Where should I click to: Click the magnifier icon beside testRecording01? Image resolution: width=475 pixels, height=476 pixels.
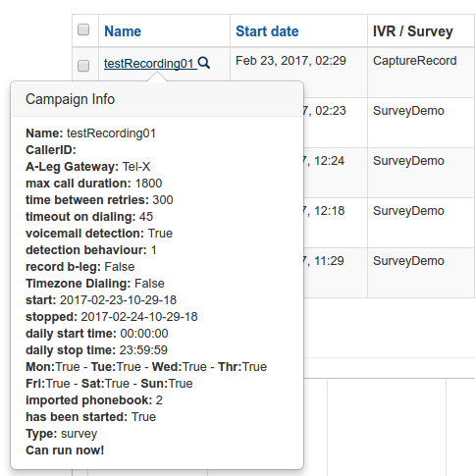coord(204,62)
